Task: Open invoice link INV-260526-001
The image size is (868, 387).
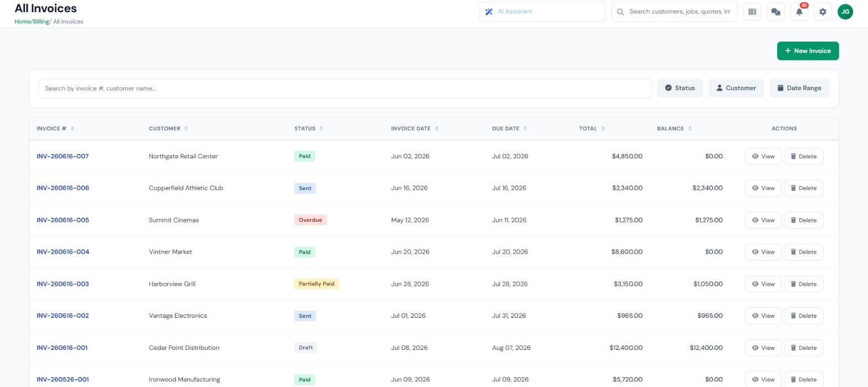Action: [x=63, y=380]
